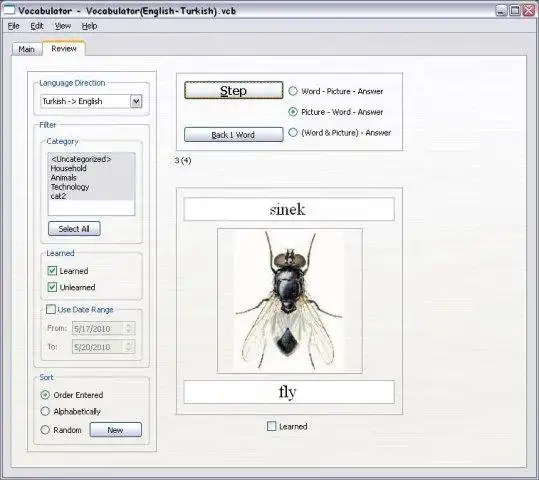The height and width of the screenshot is (480, 539).
Task: Select Picture - Word - Answer mode
Action: [x=293, y=112]
